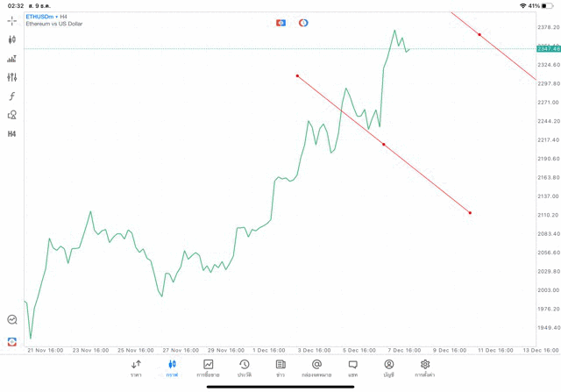Tap the circular red-blue chart icon

click(303, 23)
